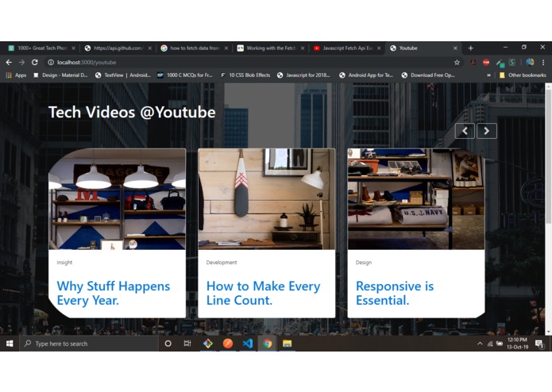Open Why Stuff Happens Every Year
The height and width of the screenshot is (392, 552).
(x=114, y=294)
